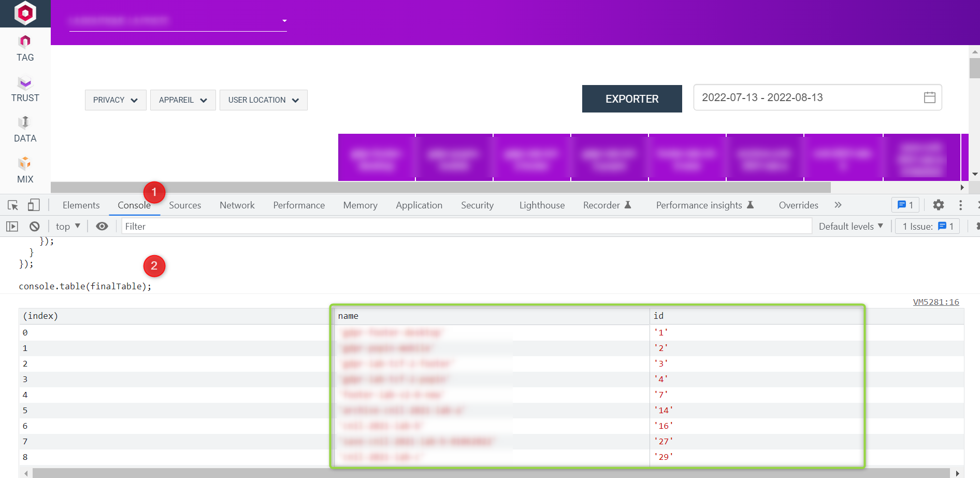Image resolution: width=980 pixels, height=478 pixels.
Task: Open the console sidebar panel icon
Action: (12, 226)
